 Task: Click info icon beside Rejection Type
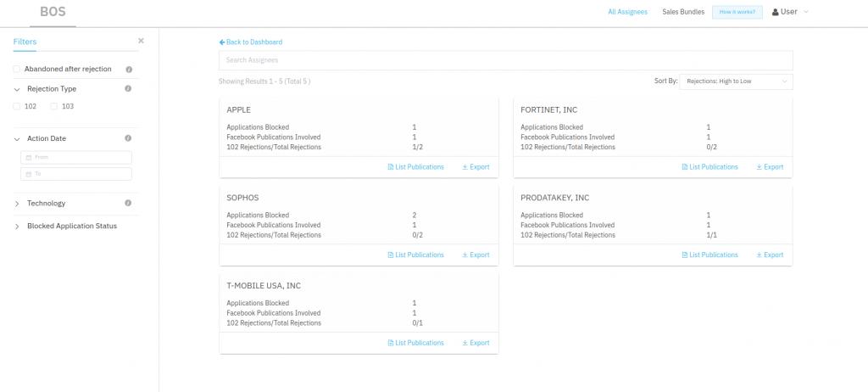[128, 89]
